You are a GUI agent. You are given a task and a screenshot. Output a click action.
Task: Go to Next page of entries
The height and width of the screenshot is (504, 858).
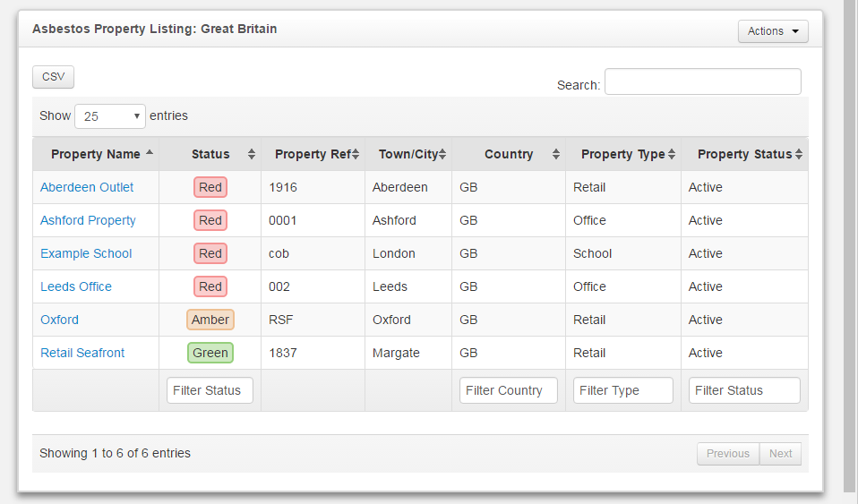click(780, 454)
